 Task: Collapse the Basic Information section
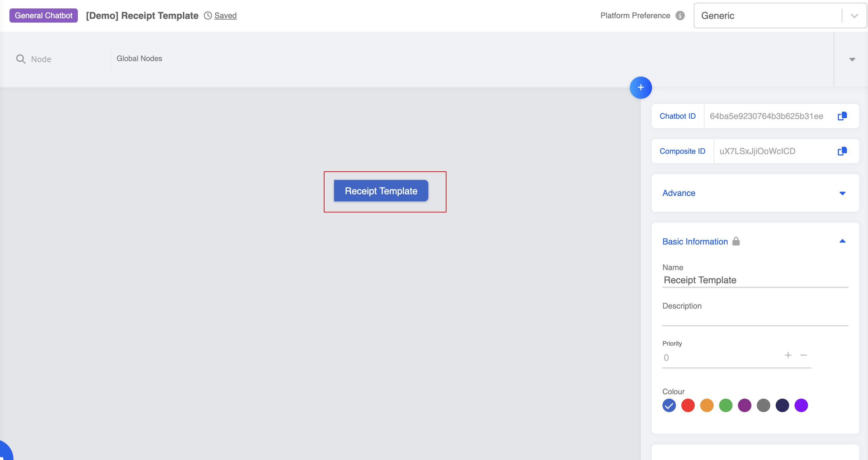coord(842,241)
